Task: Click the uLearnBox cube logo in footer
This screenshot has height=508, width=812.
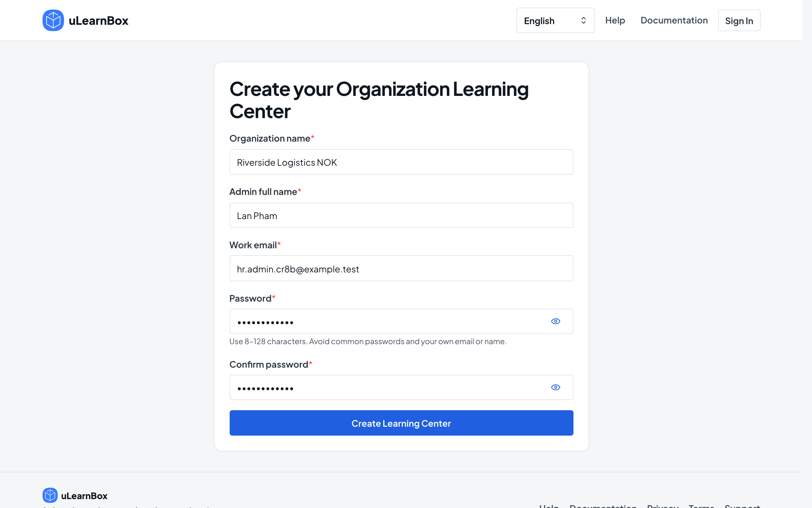Action: pos(50,495)
